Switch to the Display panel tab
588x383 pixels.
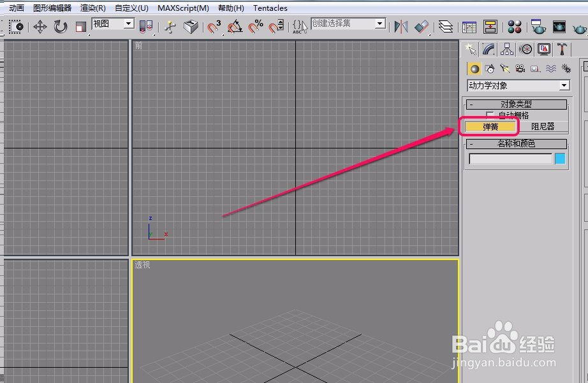(544, 49)
